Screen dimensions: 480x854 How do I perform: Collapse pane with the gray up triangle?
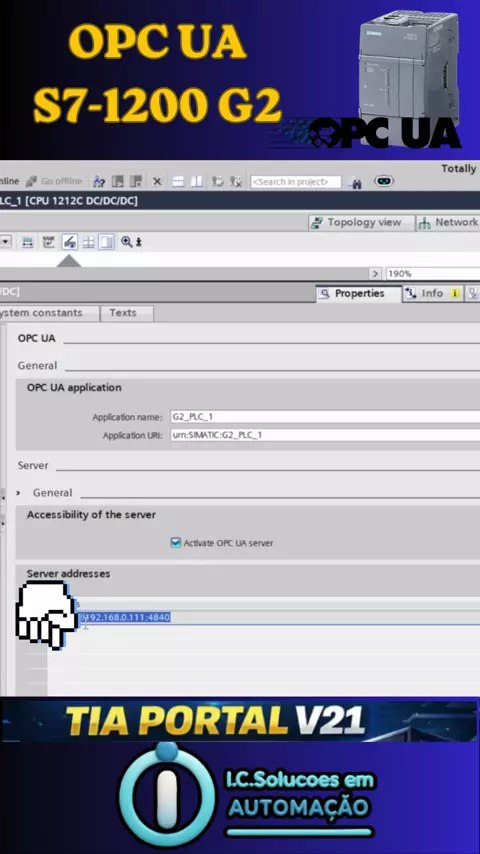[69, 261]
